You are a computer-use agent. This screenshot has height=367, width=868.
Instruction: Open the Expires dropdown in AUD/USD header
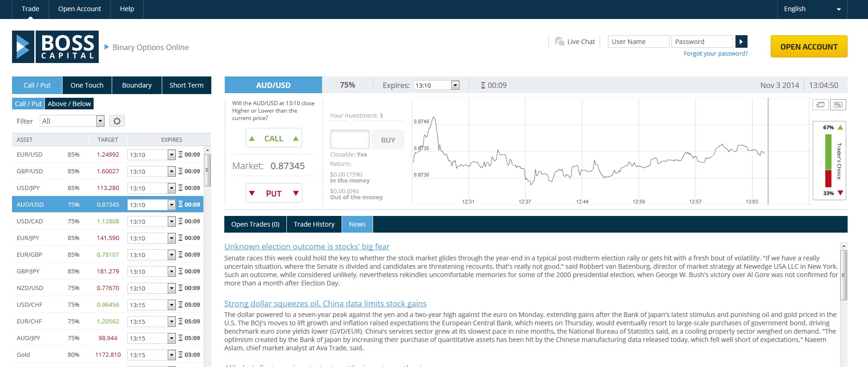click(436, 85)
